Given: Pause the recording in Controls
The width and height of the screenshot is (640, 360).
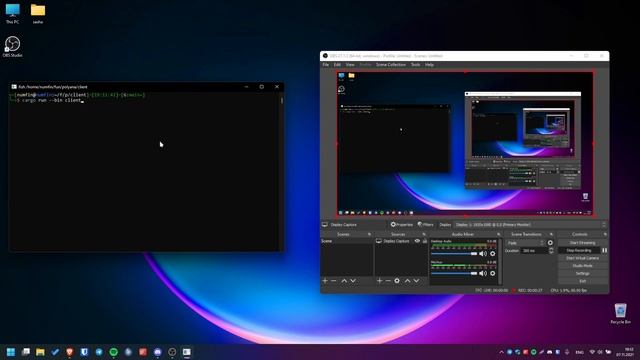Looking at the screenshot, I should (x=604, y=250).
